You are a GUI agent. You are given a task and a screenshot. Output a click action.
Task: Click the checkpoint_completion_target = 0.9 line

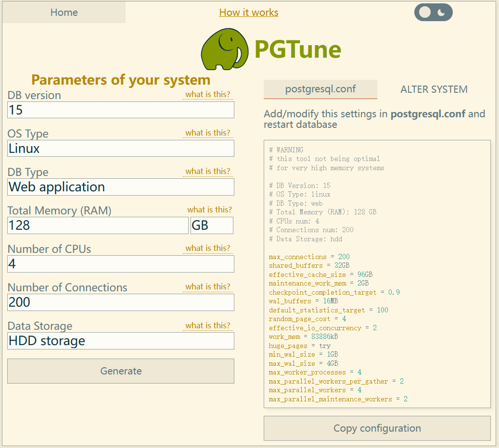(334, 292)
